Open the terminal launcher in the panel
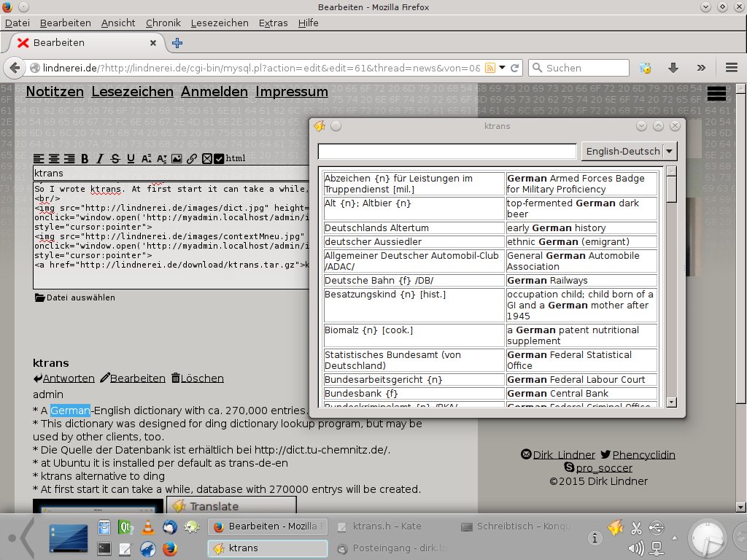Image resolution: width=747 pixels, height=560 pixels. [104, 548]
